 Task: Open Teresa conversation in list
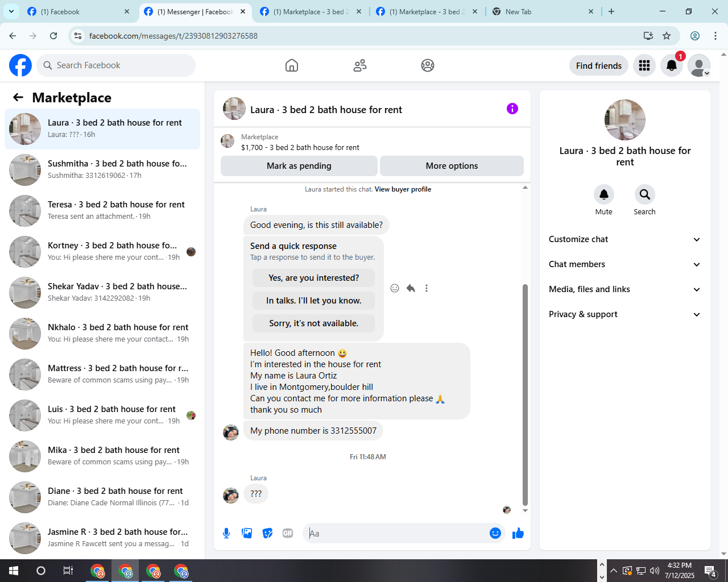102,210
